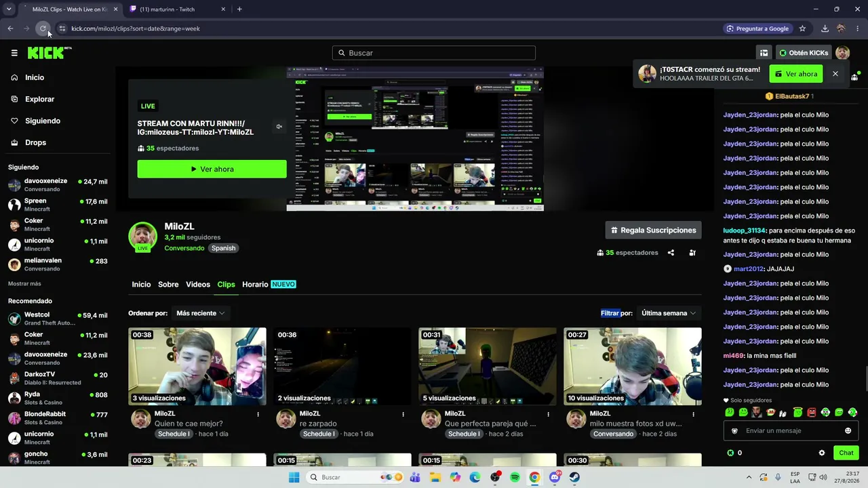Switch to the Sobre tab

[168, 284]
